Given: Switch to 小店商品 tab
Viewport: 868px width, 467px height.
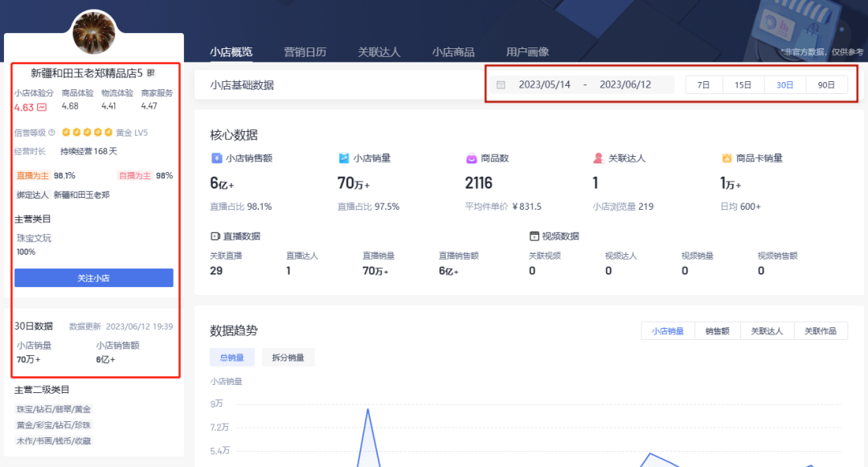Looking at the screenshot, I should pos(453,52).
